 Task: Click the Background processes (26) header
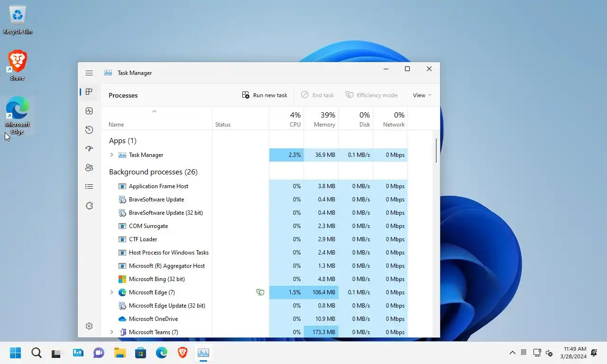pos(153,172)
